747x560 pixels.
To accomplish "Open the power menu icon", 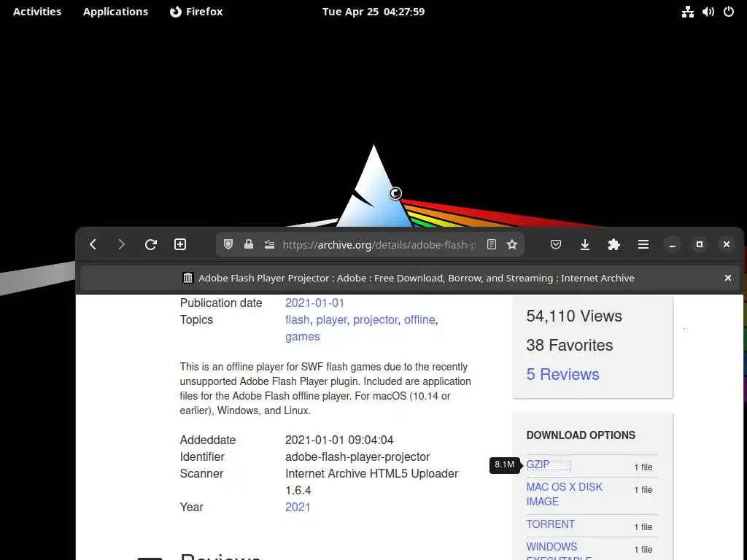I will 729,12.
